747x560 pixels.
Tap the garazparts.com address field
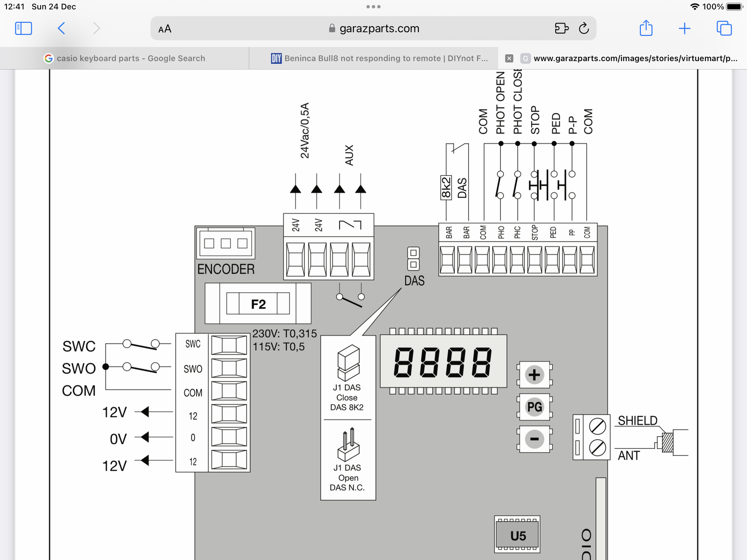point(373,28)
